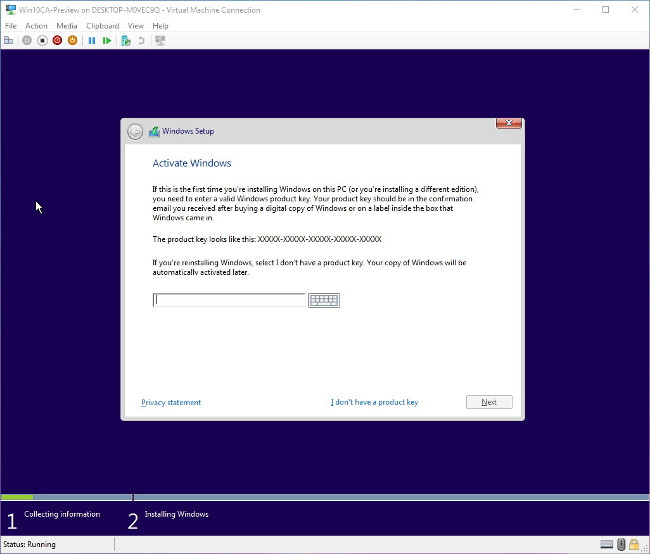This screenshot has height=554, width=650.
Task: Click the "Collecting information" step label
Action: [x=62, y=514]
